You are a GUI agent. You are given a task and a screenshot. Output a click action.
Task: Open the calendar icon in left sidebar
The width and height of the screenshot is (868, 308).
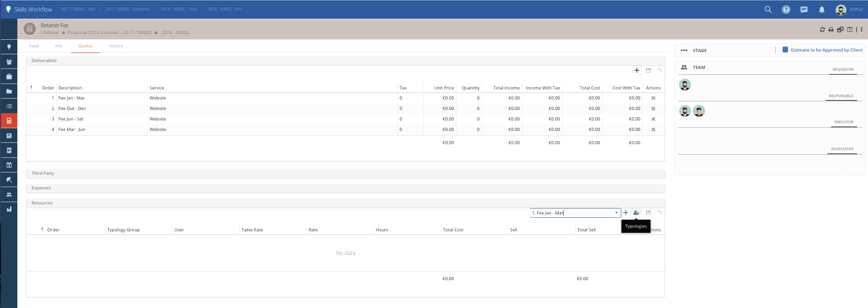coord(9,165)
